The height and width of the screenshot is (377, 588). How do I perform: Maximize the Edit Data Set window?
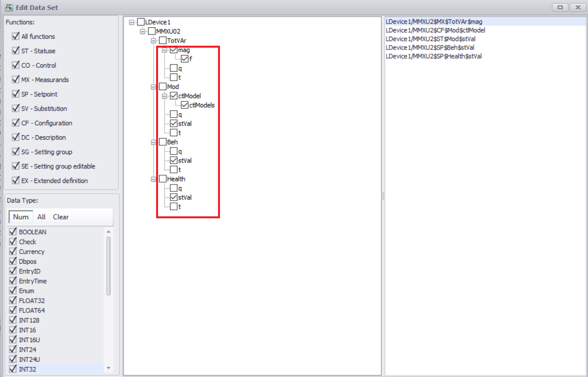point(560,7)
